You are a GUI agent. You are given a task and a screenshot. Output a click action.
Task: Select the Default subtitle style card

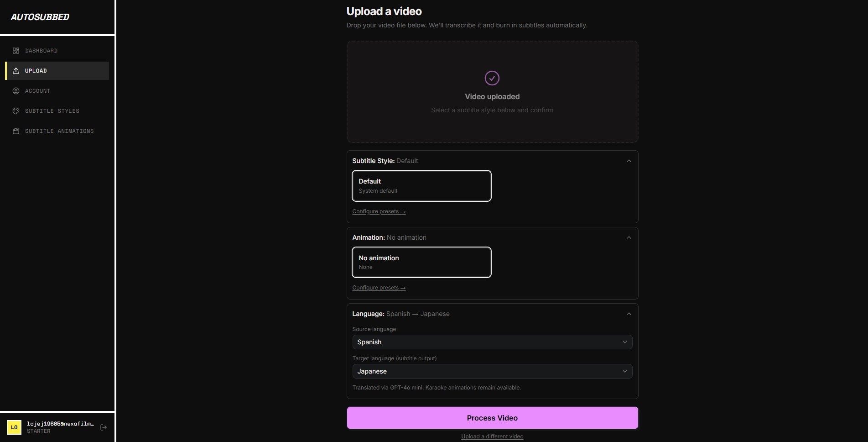[421, 186]
